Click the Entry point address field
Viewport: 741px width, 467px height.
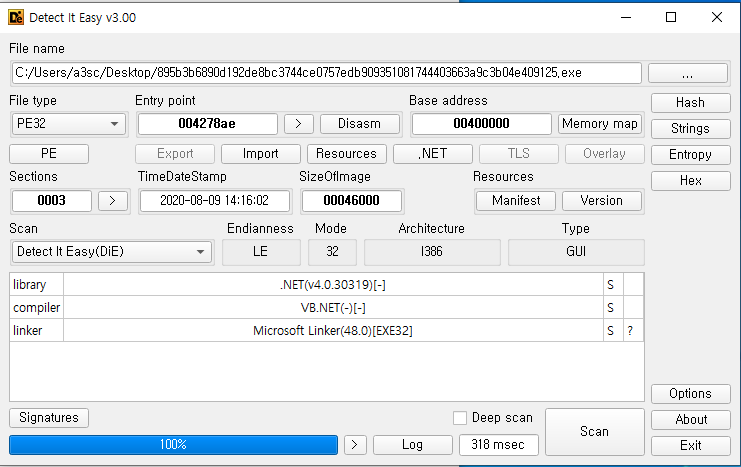(x=207, y=124)
